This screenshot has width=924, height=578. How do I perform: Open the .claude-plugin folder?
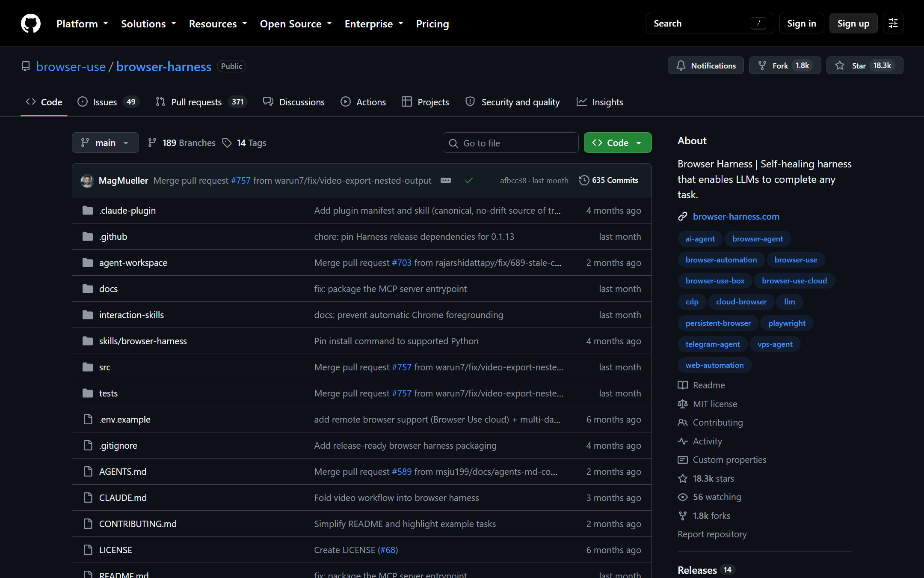pos(127,211)
